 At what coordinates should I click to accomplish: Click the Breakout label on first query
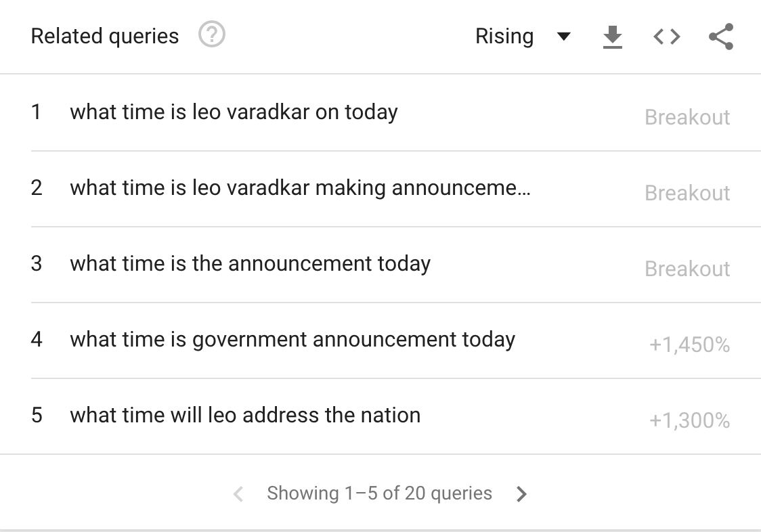click(x=687, y=117)
